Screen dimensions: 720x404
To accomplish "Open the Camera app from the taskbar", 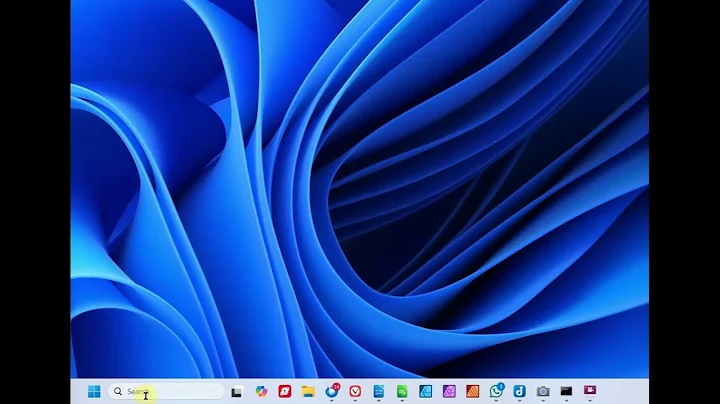I will pos(543,391).
